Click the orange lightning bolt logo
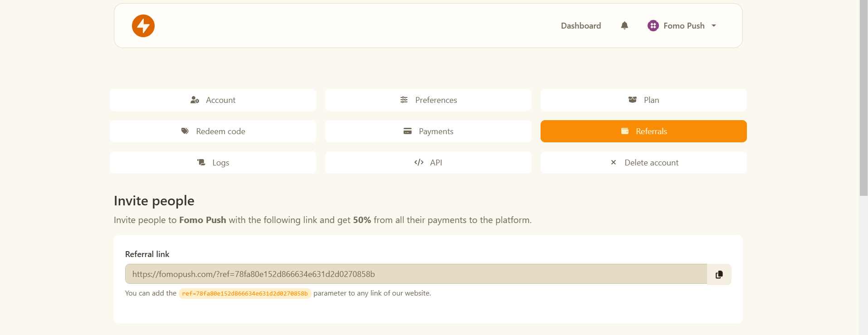This screenshot has height=335, width=868. 143,26
